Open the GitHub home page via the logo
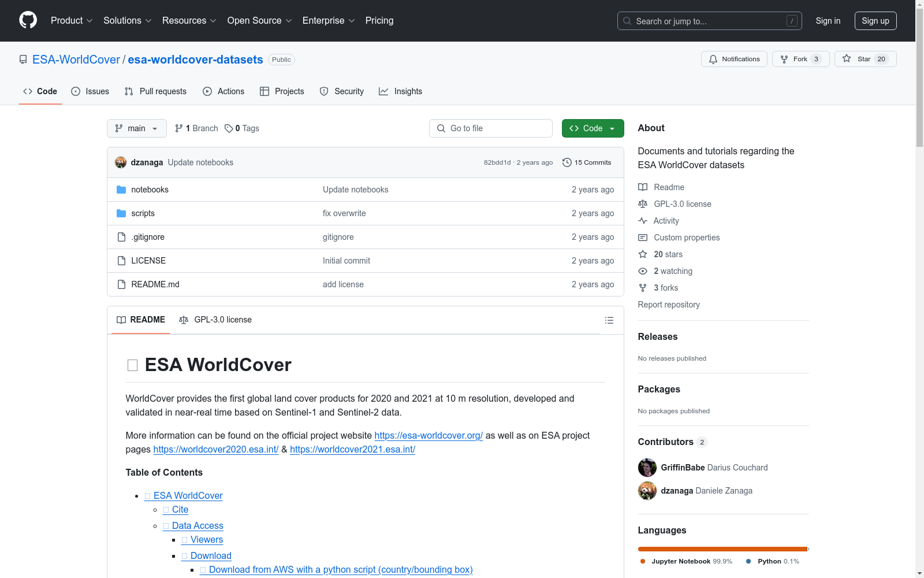Screen dimensions: 924x578 [x=28, y=20]
